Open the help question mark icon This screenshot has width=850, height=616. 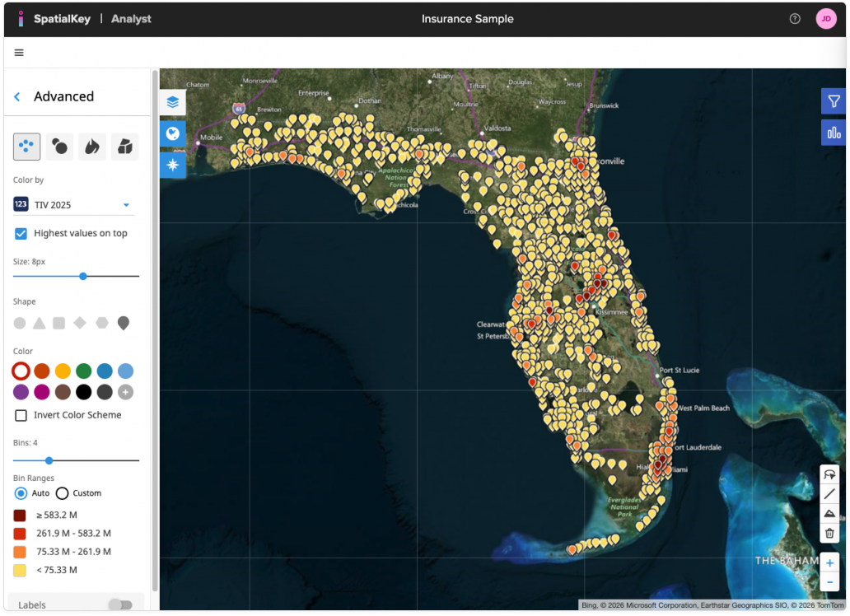[795, 19]
